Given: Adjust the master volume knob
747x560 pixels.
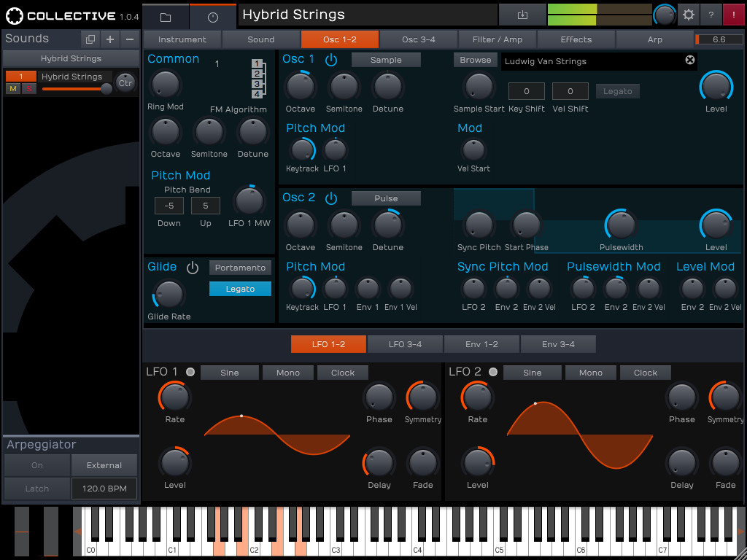Looking at the screenshot, I should (664, 15).
